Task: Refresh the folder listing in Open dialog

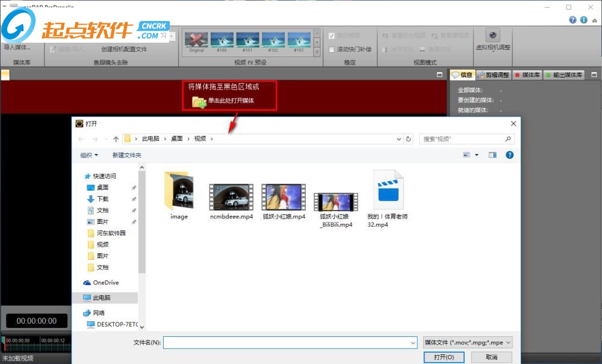Action: (x=409, y=139)
